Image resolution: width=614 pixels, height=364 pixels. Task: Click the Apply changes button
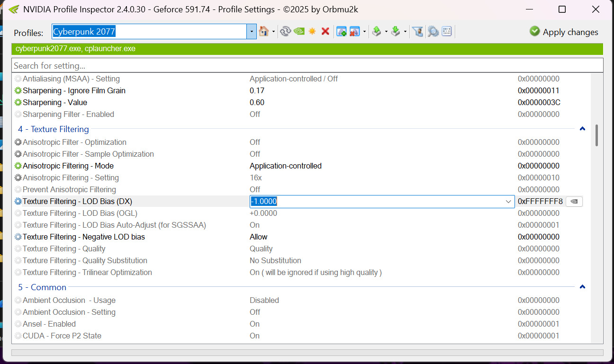(x=564, y=32)
